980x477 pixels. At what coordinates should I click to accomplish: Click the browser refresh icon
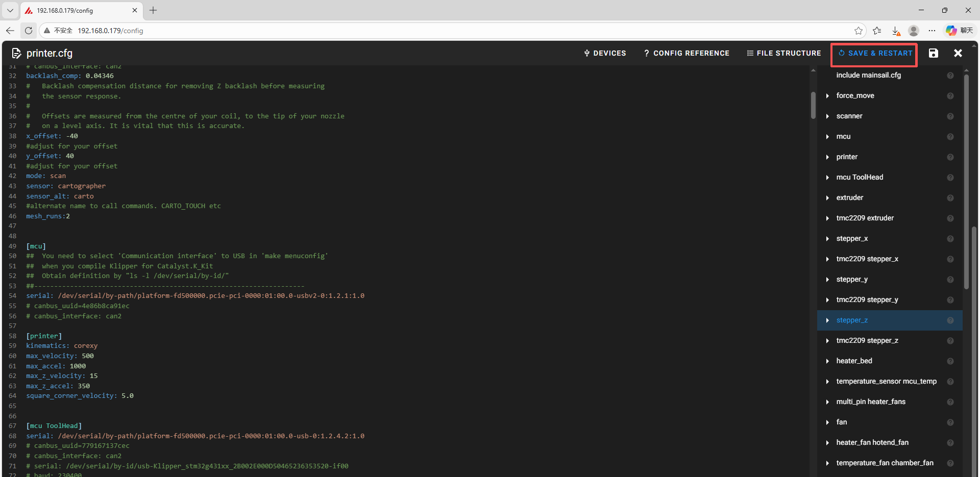coord(29,31)
